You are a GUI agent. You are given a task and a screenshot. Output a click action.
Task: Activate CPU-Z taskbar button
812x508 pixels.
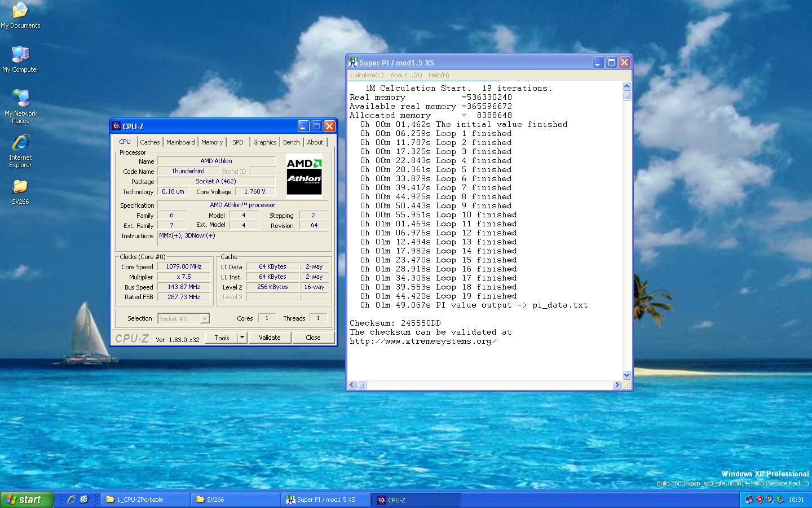[x=417, y=500]
